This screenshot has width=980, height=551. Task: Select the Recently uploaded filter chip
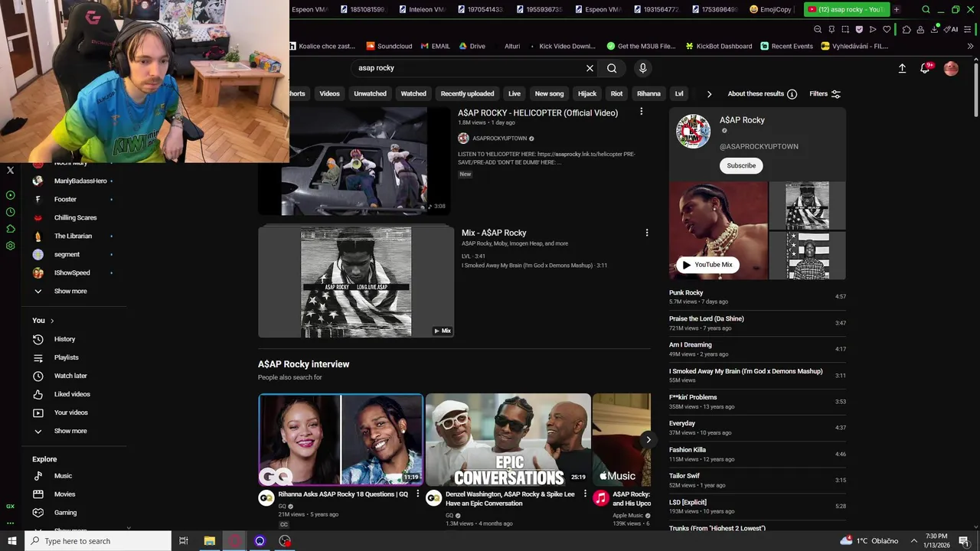pyautogui.click(x=467, y=94)
